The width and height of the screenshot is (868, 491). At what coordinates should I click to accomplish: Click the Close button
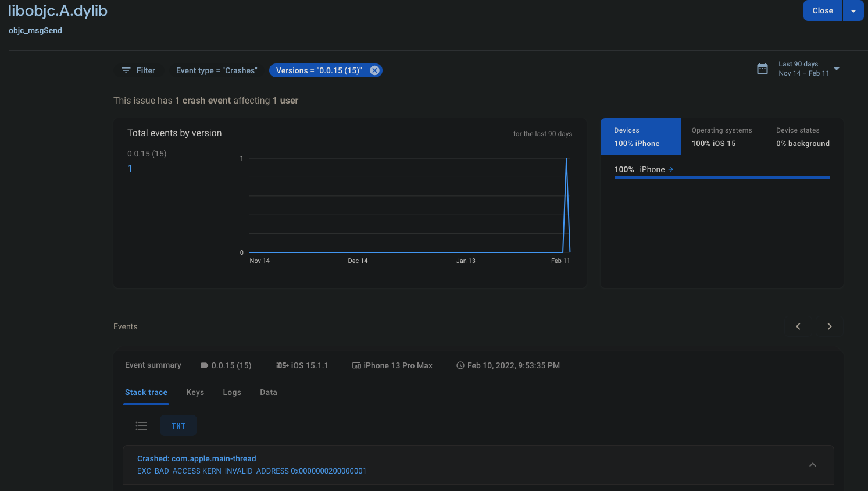(x=822, y=10)
